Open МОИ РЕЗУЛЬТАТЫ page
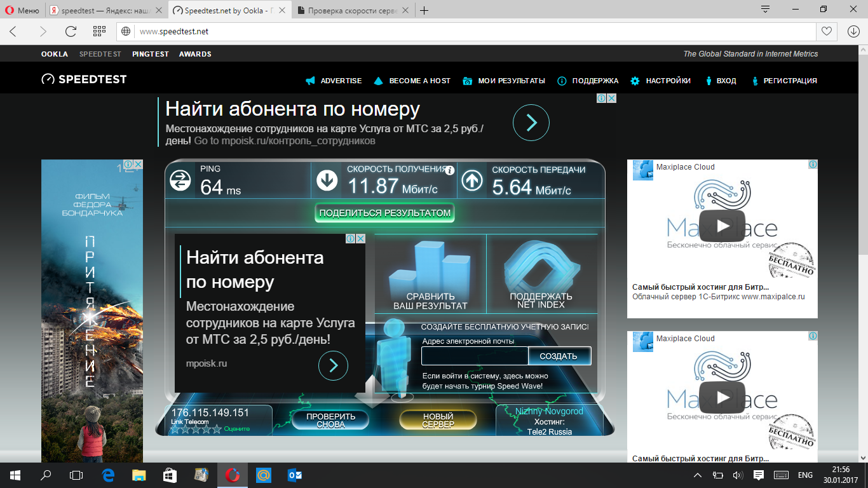The width and height of the screenshot is (868, 488). point(504,81)
